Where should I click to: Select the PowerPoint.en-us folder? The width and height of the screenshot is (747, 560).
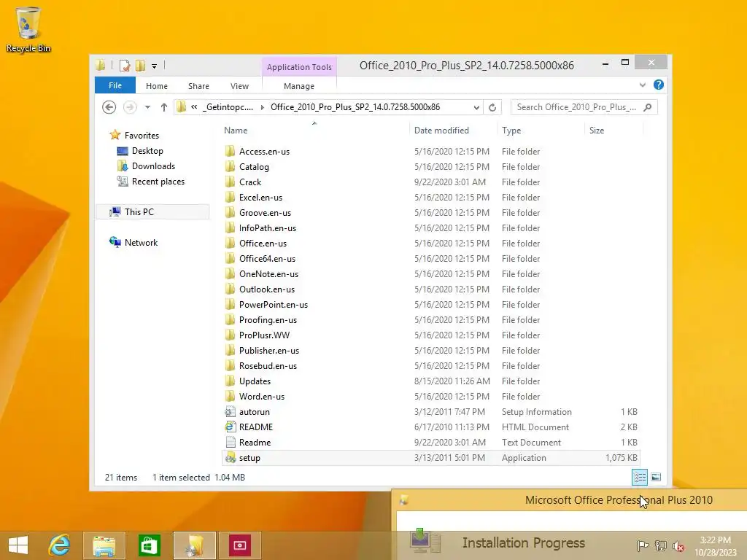[x=274, y=305]
